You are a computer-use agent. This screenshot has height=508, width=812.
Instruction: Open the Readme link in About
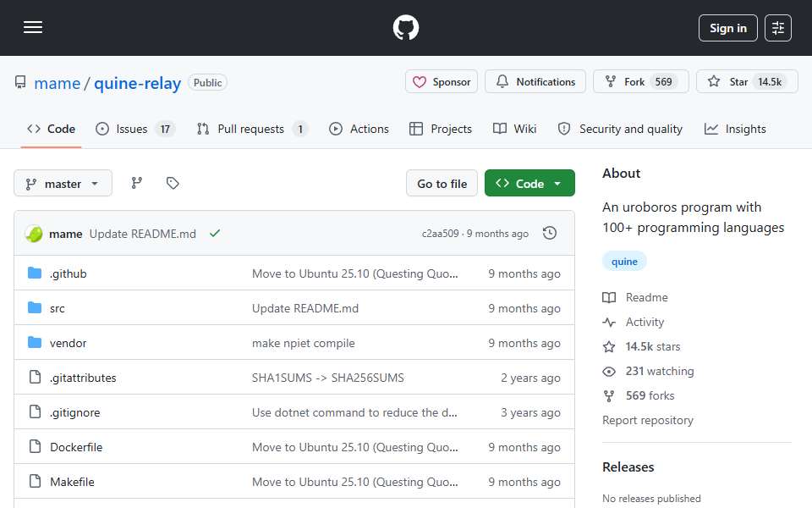click(635, 297)
